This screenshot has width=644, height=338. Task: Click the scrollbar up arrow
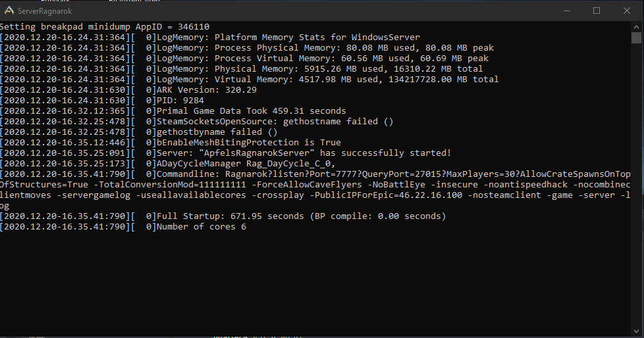(x=636, y=27)
